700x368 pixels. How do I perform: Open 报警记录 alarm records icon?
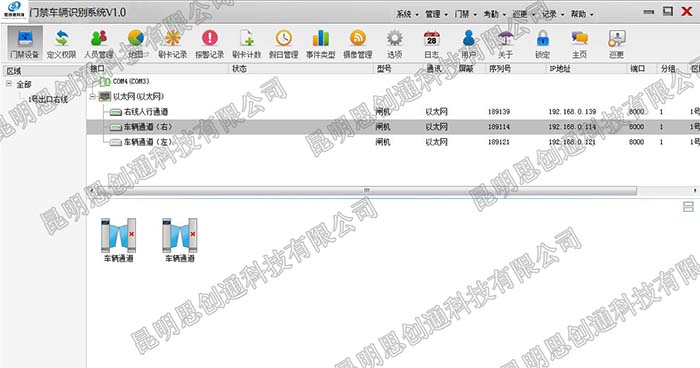[x=209, y=43]
